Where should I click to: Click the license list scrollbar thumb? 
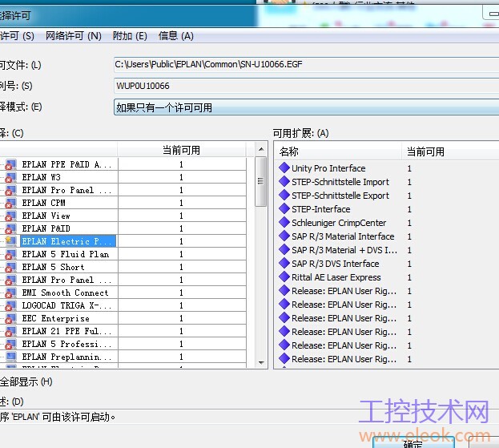pos(261,181)
